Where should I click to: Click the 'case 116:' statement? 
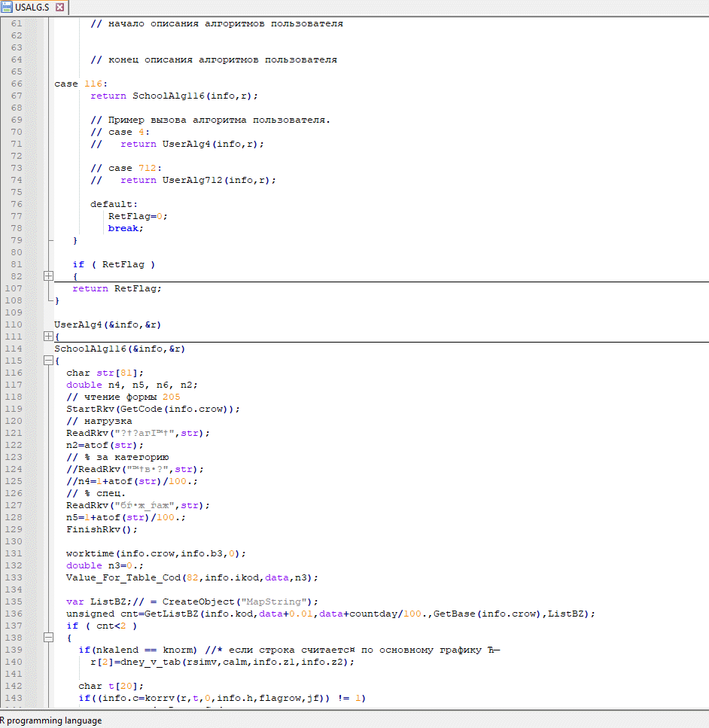81,84
